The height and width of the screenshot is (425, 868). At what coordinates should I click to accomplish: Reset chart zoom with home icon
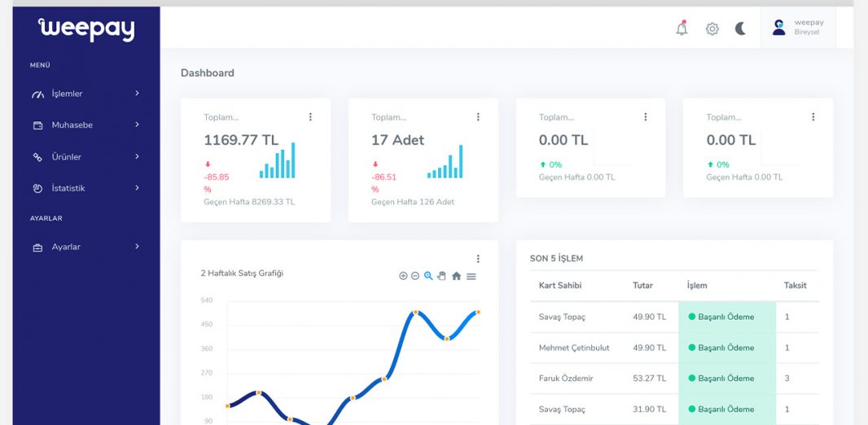point(456,275)
